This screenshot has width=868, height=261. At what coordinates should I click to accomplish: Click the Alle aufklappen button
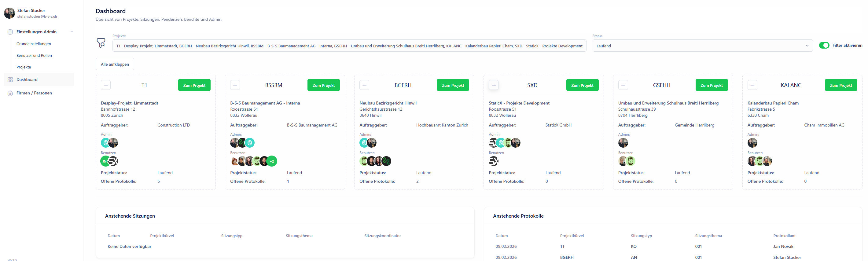point(115,64)
